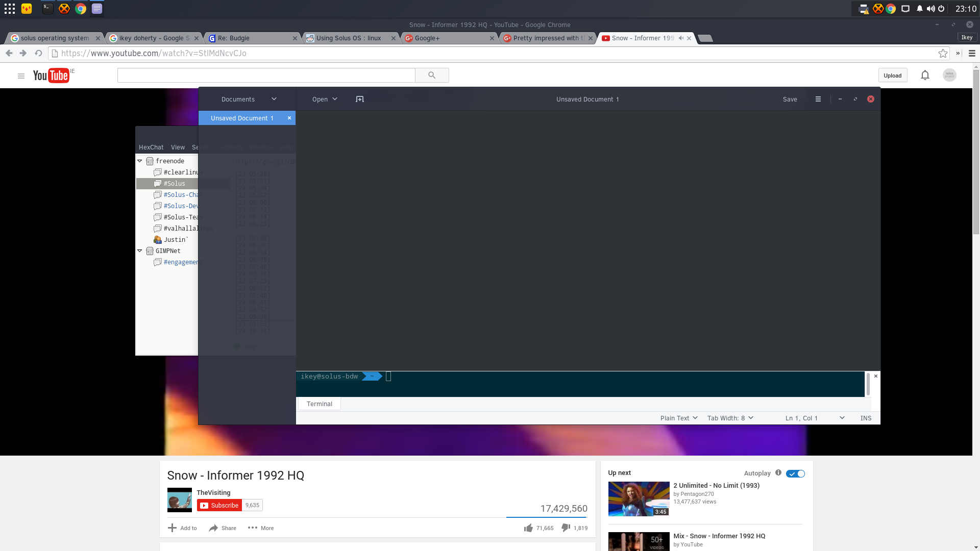Like the video with thumbs up
The height and width of the screenshot is (551, 980).
tap(528, 528)
